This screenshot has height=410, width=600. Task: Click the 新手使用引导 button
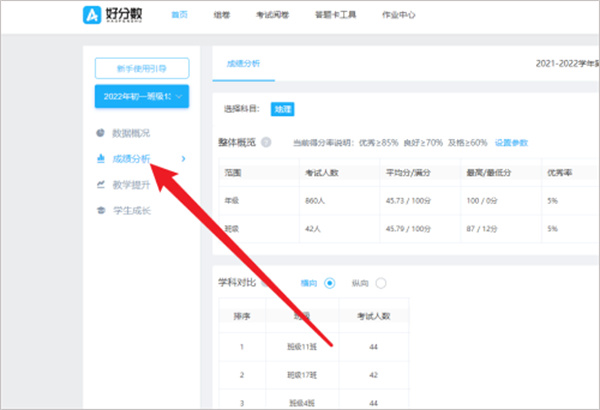tap(142, 69)
